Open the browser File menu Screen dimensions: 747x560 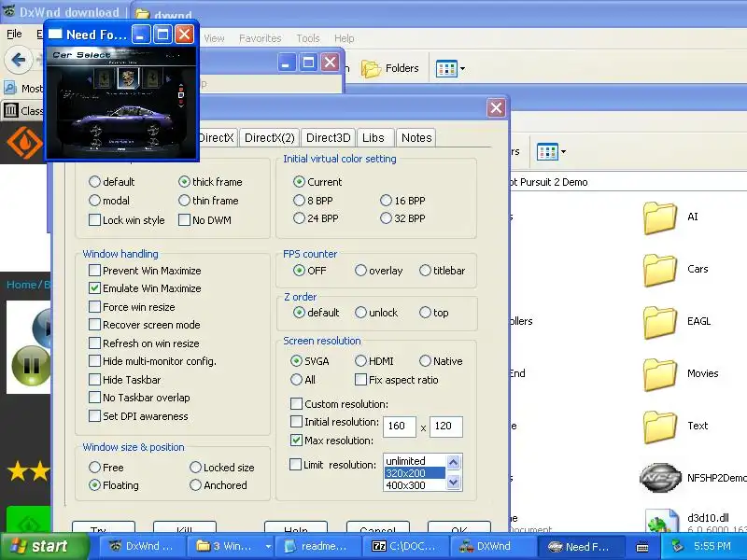point(14,34)
